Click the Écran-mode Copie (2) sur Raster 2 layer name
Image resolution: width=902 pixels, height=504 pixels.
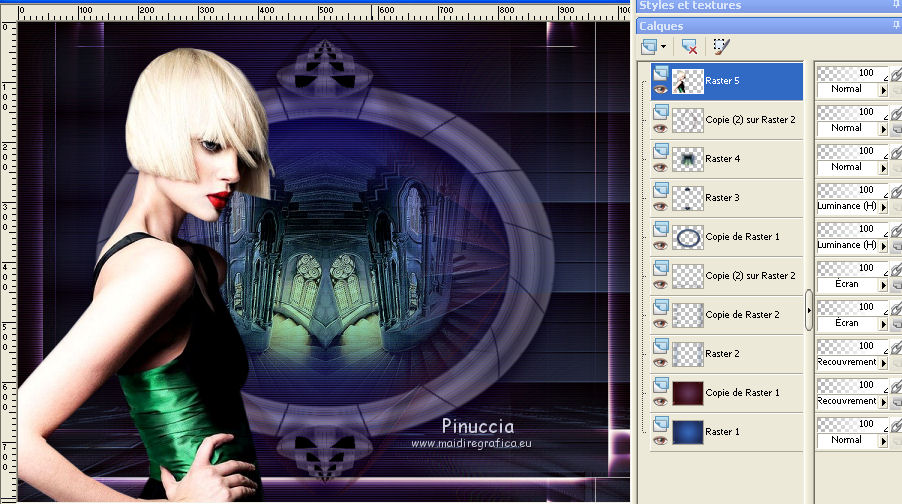pos(751,276)
